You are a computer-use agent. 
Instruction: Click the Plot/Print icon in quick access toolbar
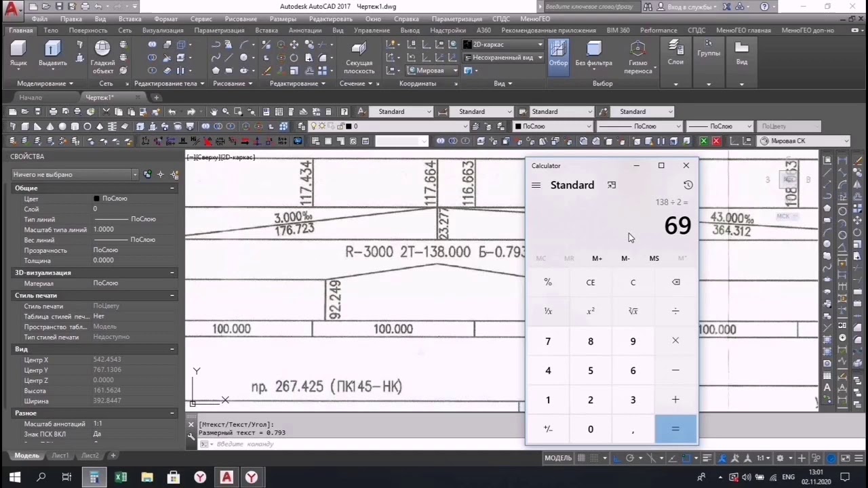pyautogui.click(x=85, y=7)
